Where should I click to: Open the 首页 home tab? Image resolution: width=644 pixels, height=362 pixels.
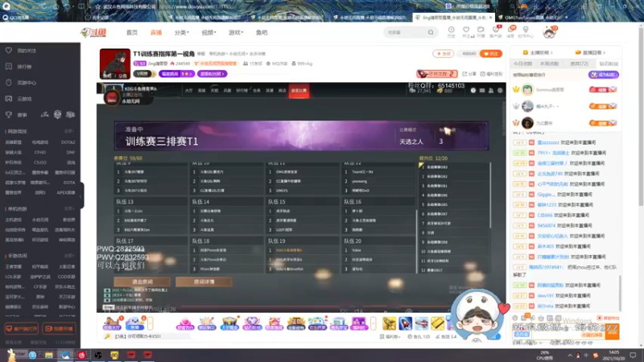point(132,32)
